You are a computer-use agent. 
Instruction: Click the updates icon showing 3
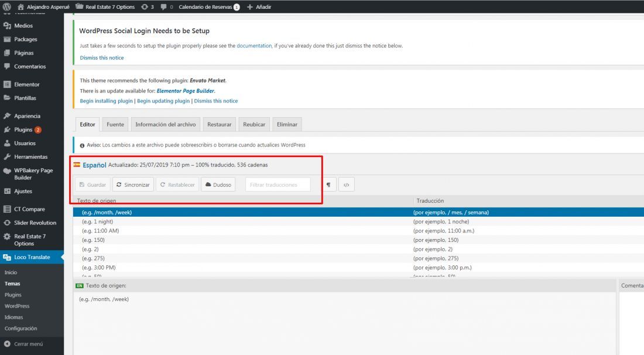[x=147, y=6]
